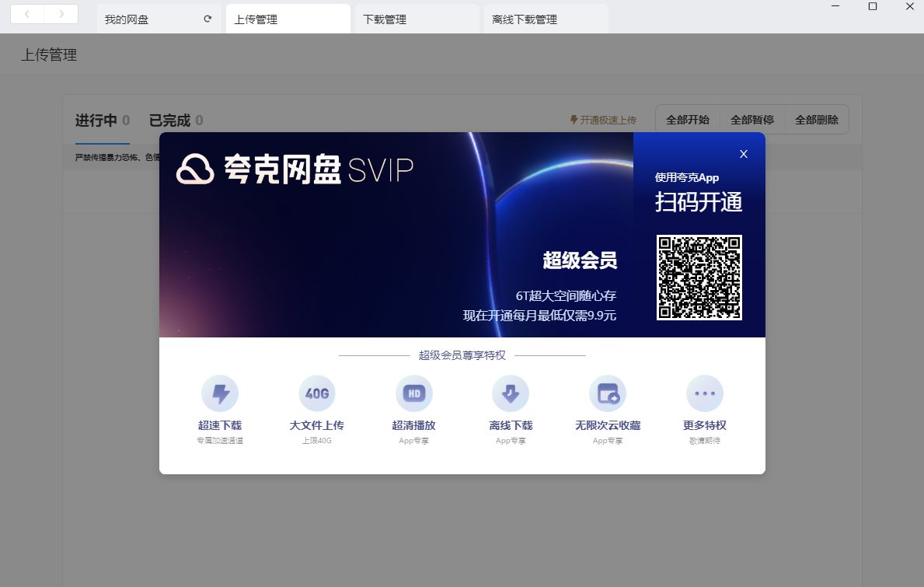Click the 扫码开通 heading
Viewport: 924px width, 587px height.
coord(699,202)
